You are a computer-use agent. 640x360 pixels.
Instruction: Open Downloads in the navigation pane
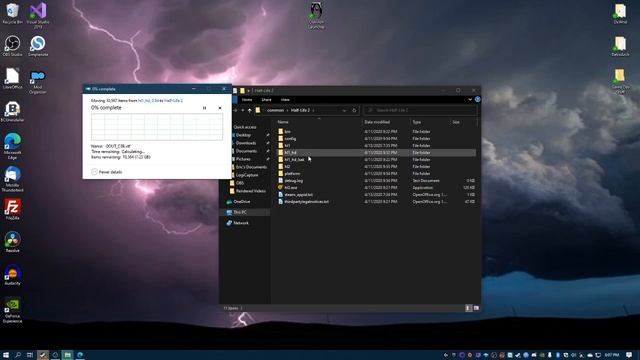(246, 143)
